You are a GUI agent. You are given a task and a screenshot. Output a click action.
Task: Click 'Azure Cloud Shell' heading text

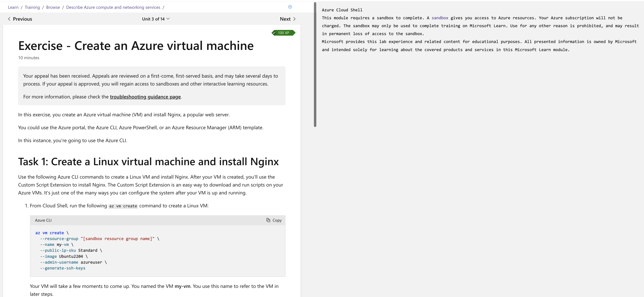[342, 10]
